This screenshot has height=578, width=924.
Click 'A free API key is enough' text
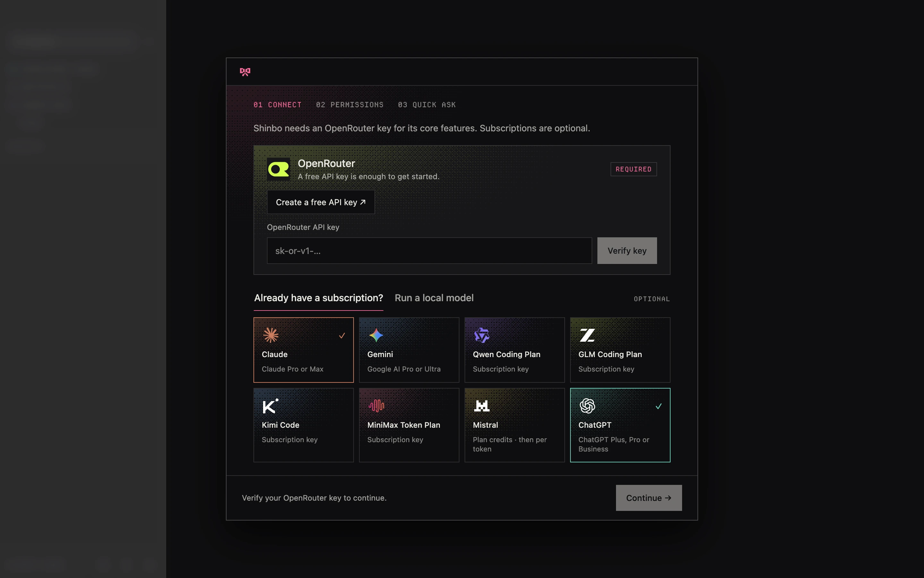[368, 177]
